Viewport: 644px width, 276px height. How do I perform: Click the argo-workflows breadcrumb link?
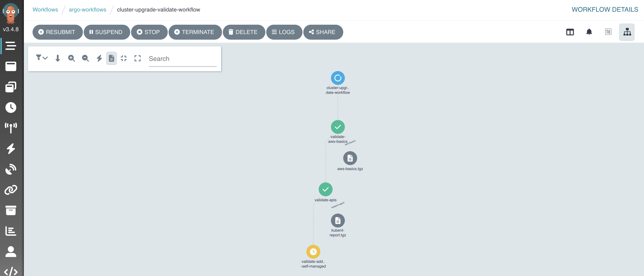[87, 10]
